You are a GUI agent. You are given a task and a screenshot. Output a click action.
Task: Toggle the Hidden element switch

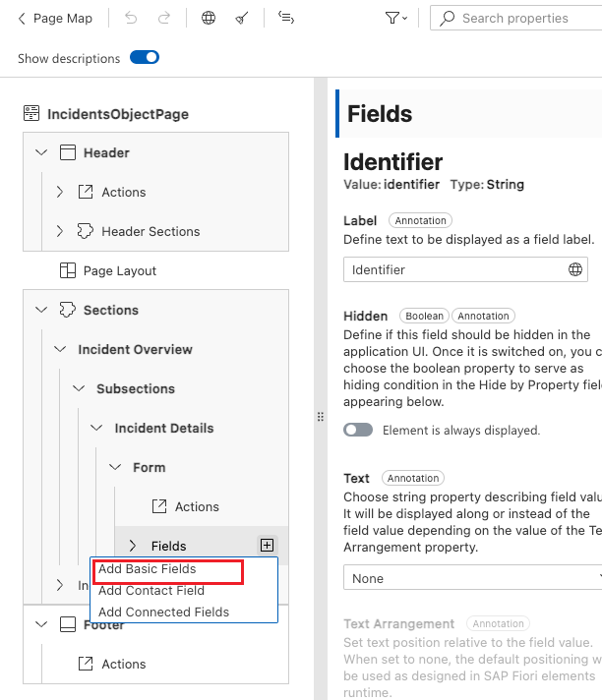(358, 430)
